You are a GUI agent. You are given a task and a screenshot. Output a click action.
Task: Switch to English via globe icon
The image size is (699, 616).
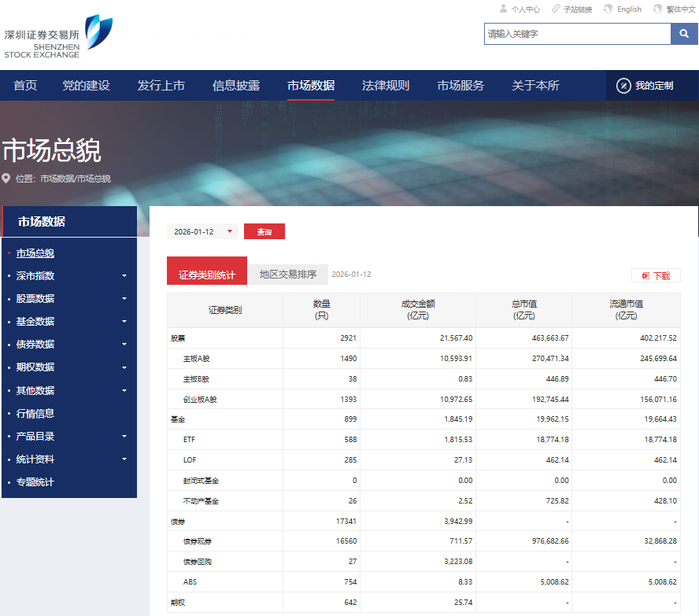pyautogui.click(x=608, y=9)
